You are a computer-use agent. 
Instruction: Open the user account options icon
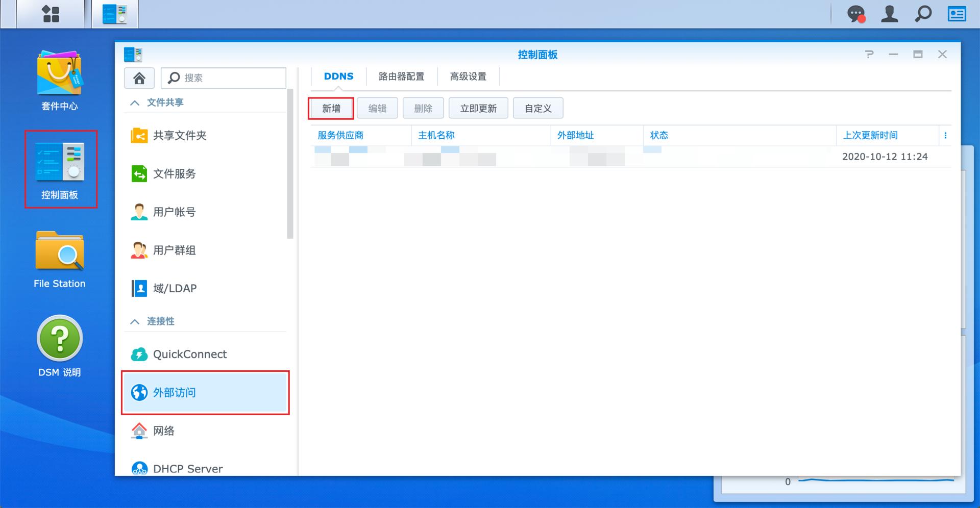[x=889, y=14]
